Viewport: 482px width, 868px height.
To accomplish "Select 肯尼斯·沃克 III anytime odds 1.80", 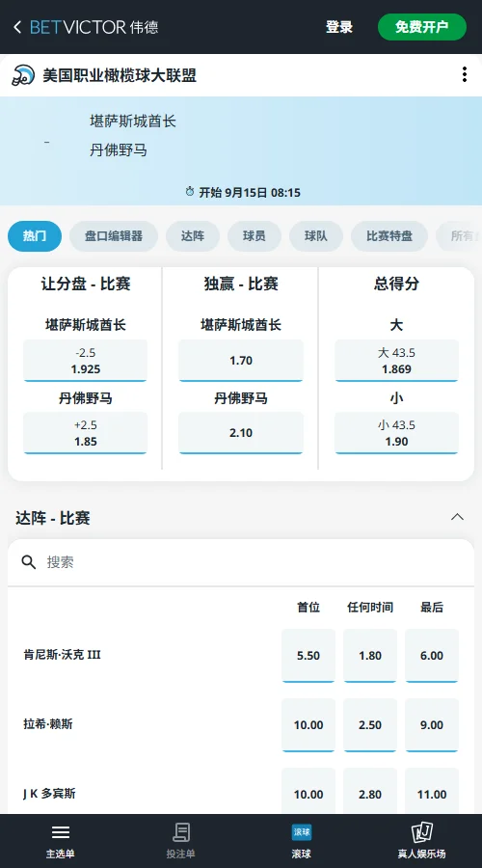I will point(370,656).
